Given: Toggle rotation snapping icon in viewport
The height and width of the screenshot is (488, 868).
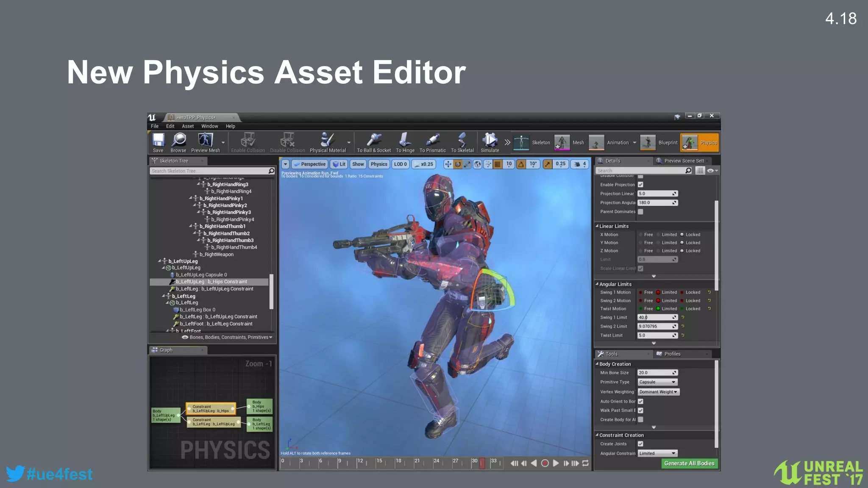Looking at the screenshot, I should [x=521, y=164].
